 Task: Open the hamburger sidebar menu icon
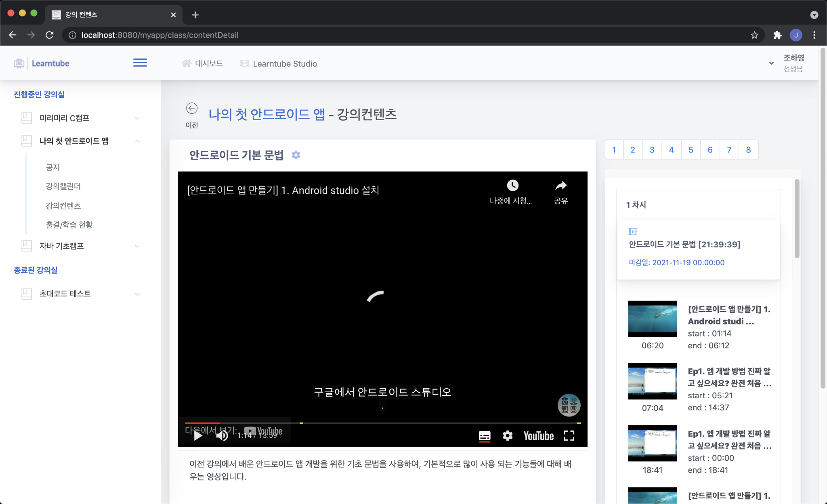coord(140,63)
